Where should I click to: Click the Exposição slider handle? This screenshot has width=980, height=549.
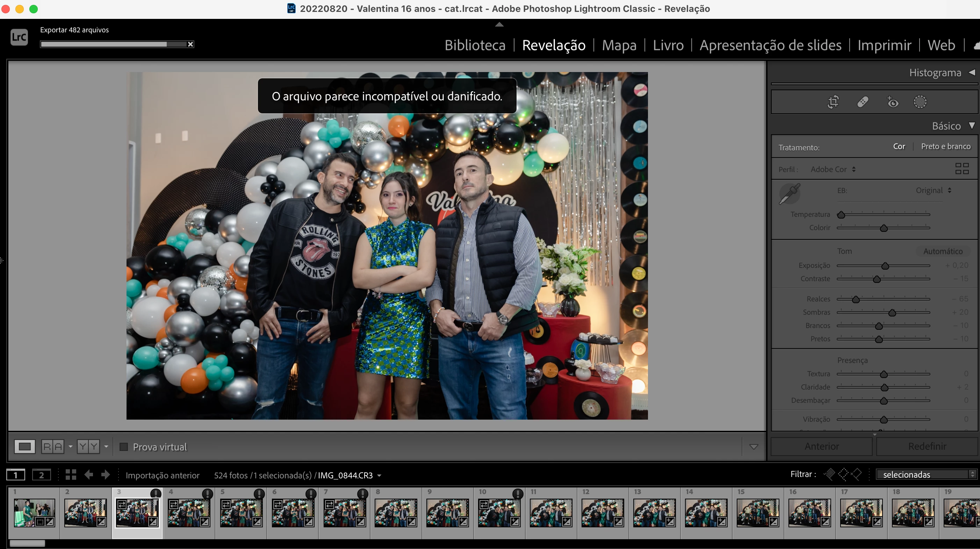pyautogui.click(x=885, y=266)
